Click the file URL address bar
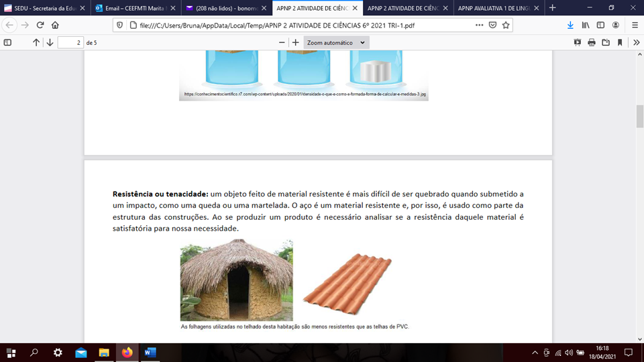644x362 pixels. pyautogui.click(x=295, y=25)
